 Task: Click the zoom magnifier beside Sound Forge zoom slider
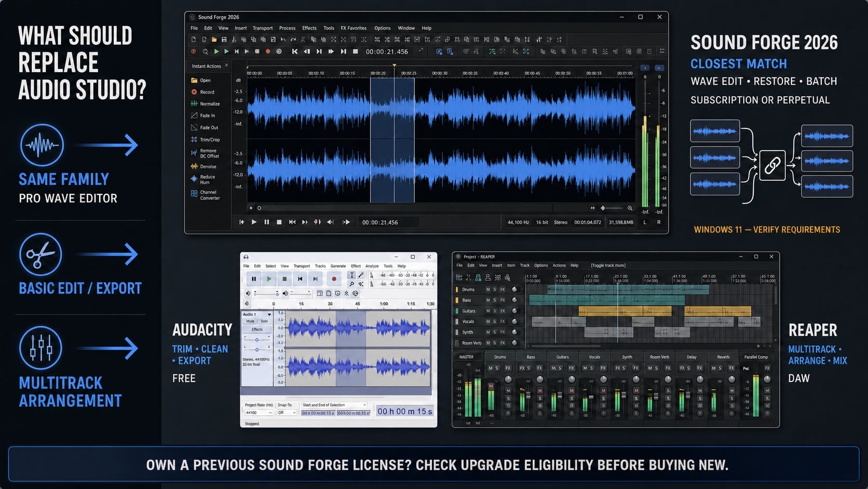point(630,208)
